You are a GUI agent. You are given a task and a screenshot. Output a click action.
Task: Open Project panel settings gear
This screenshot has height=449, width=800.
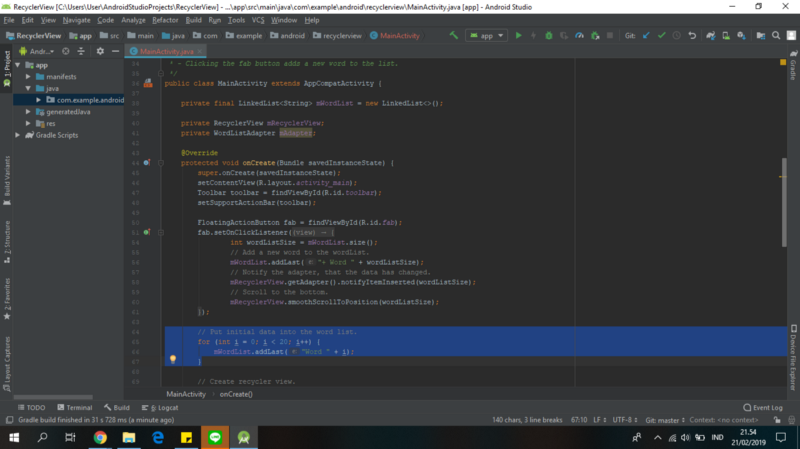click(x=100, y=51)
